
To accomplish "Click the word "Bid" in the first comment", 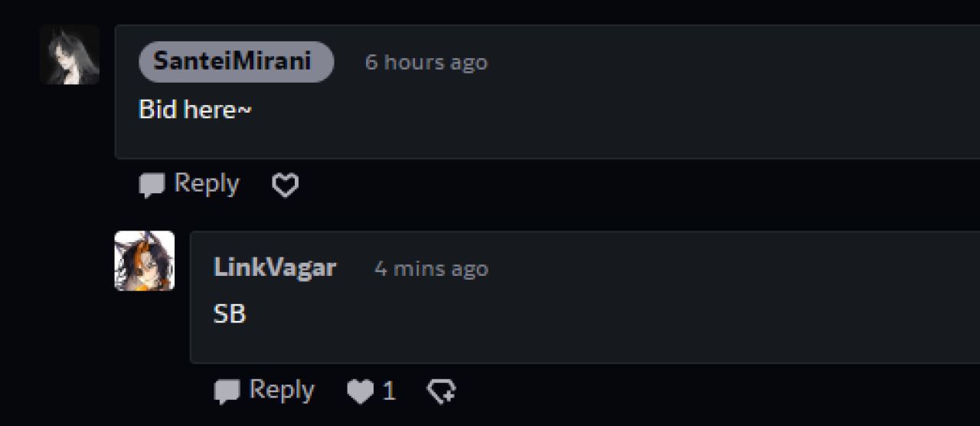I will pyautogui.click(x=158, y=110).
